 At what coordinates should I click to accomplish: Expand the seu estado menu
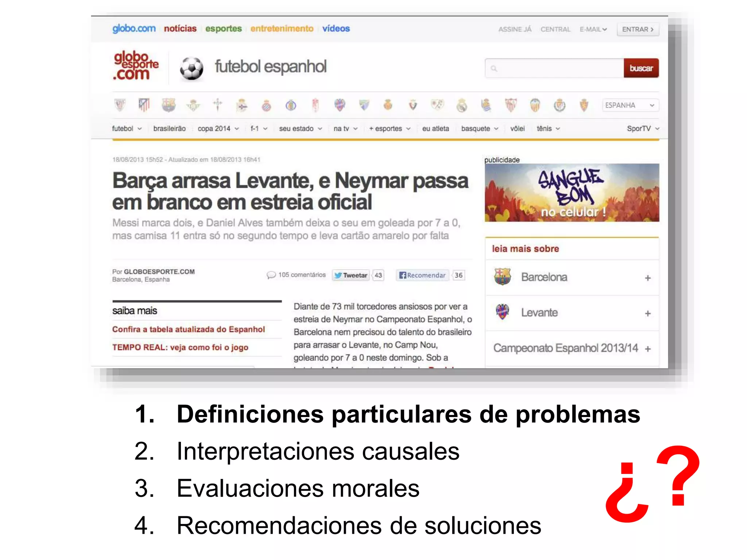[x=301, y=128]
